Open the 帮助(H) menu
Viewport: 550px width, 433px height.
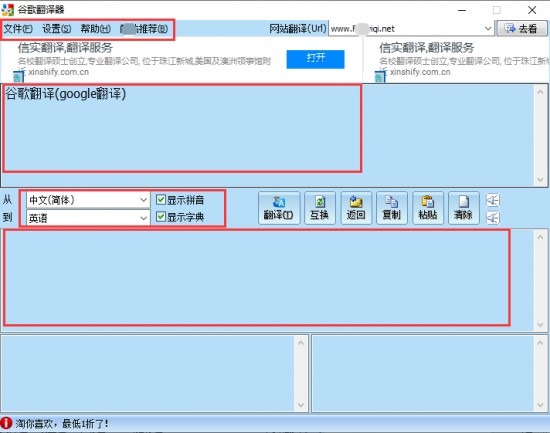tap(95, 29)
